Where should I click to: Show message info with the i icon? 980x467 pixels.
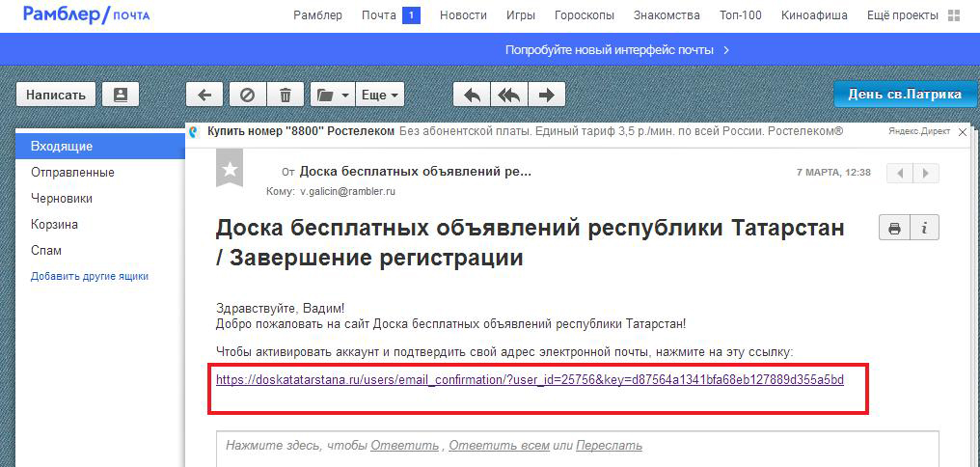click(x=924, y=228)
